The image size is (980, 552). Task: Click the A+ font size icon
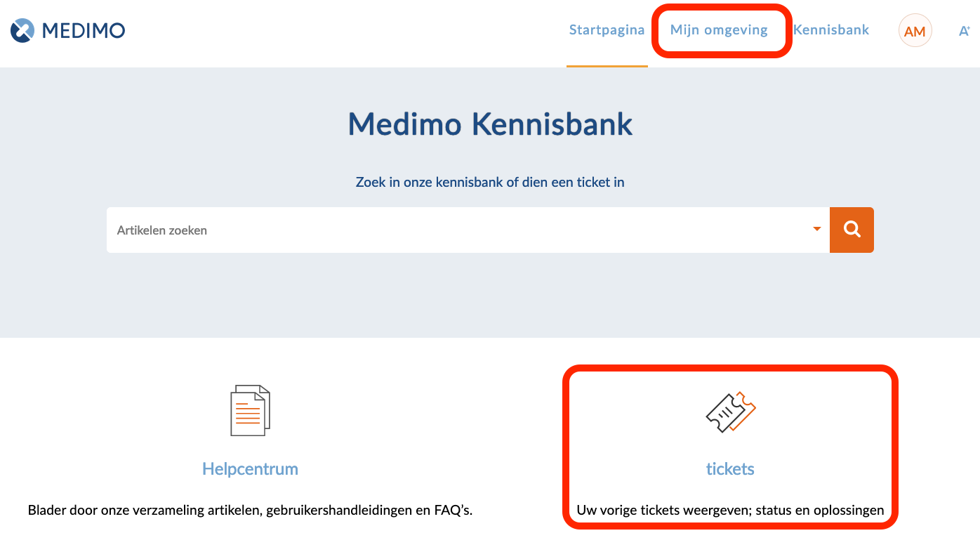coord(965,31)
